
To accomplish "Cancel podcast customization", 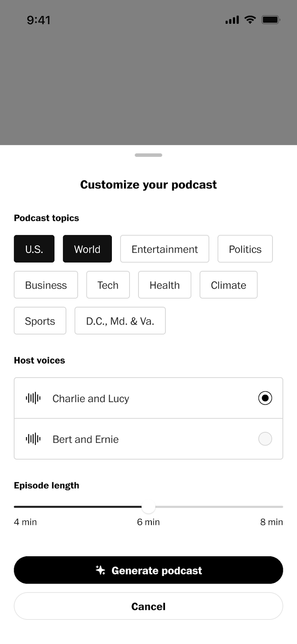I will pyautogui.click(x=148, y=606).
